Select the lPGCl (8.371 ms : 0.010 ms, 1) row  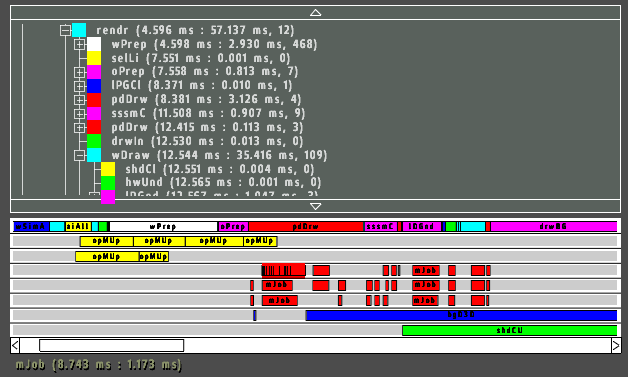(202, 85)
